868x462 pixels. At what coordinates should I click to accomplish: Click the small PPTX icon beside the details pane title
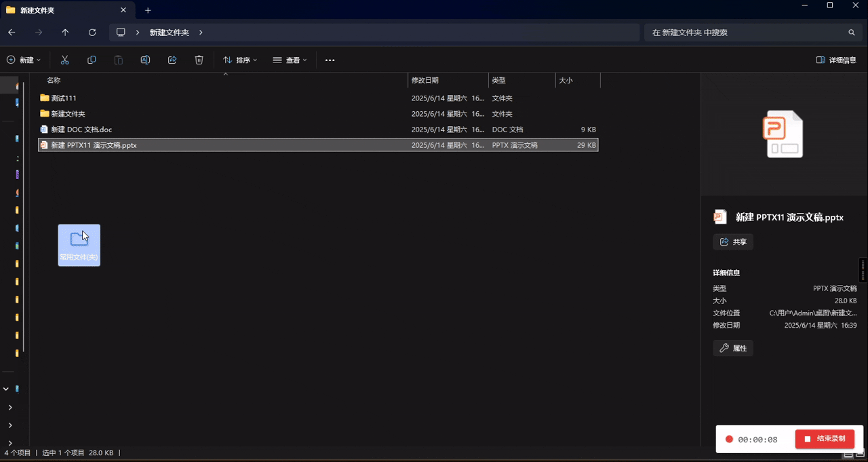click(720, 217)
